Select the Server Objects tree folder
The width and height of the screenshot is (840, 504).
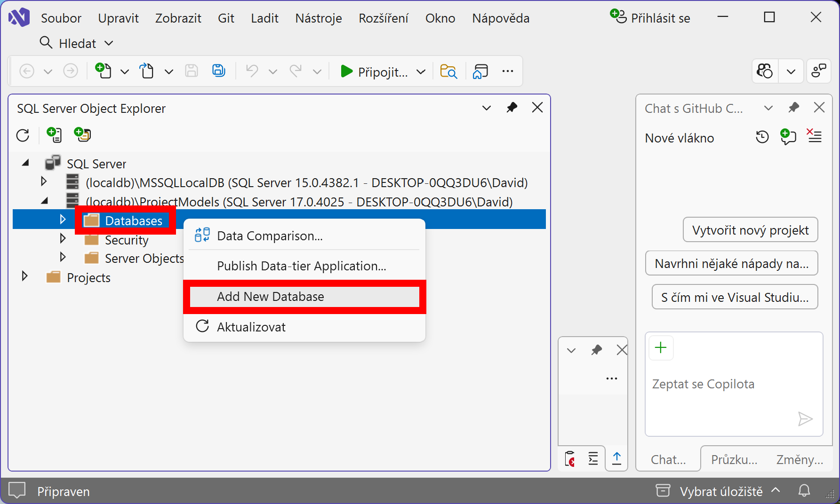point(144,259)
